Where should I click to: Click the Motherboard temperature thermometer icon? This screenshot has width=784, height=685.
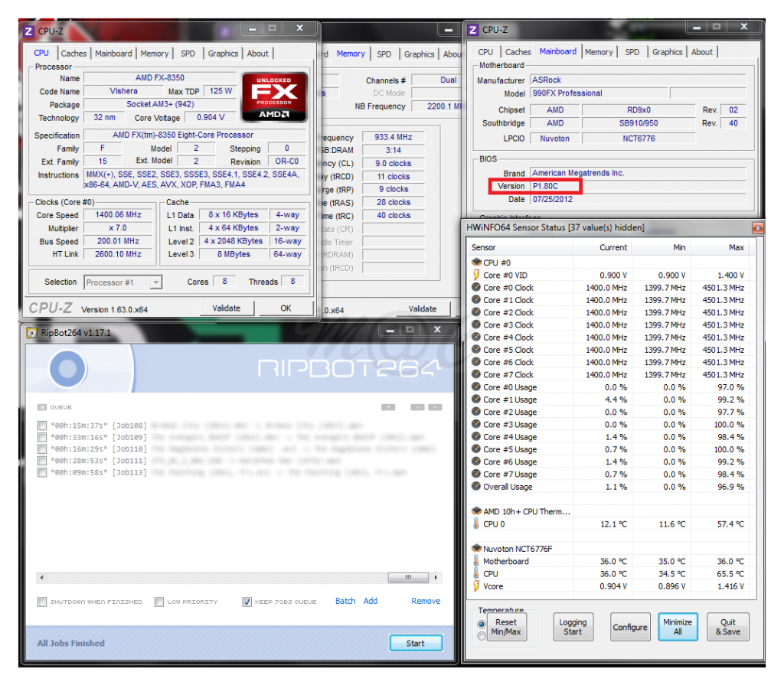pos(476,561)
